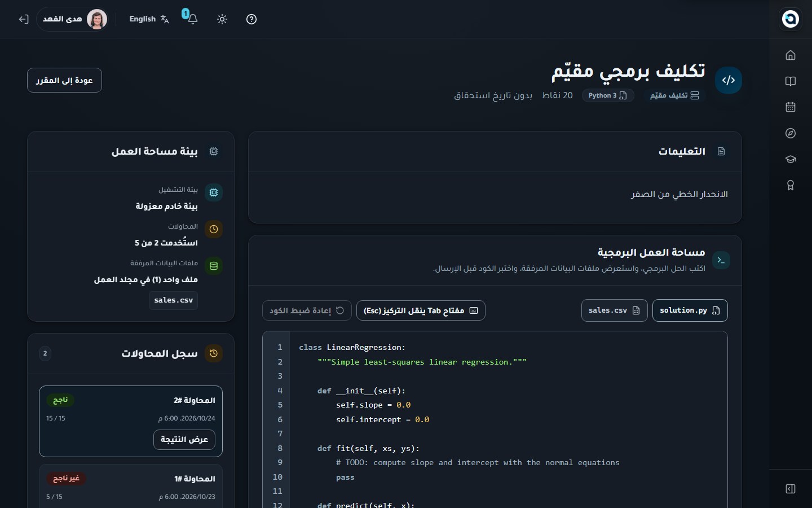Click the attached data files database icon

point(214,266)
